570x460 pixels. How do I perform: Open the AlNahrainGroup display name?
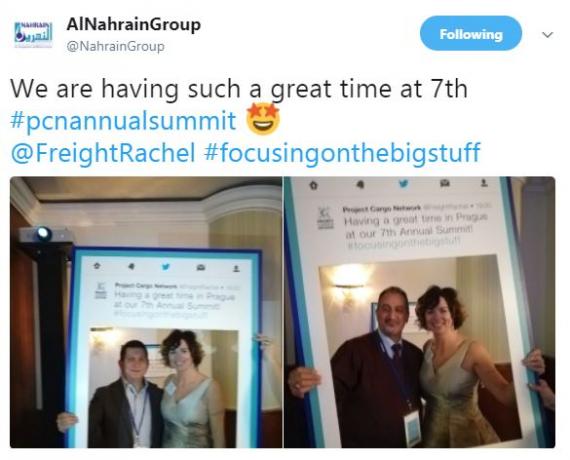click(133, 24)
